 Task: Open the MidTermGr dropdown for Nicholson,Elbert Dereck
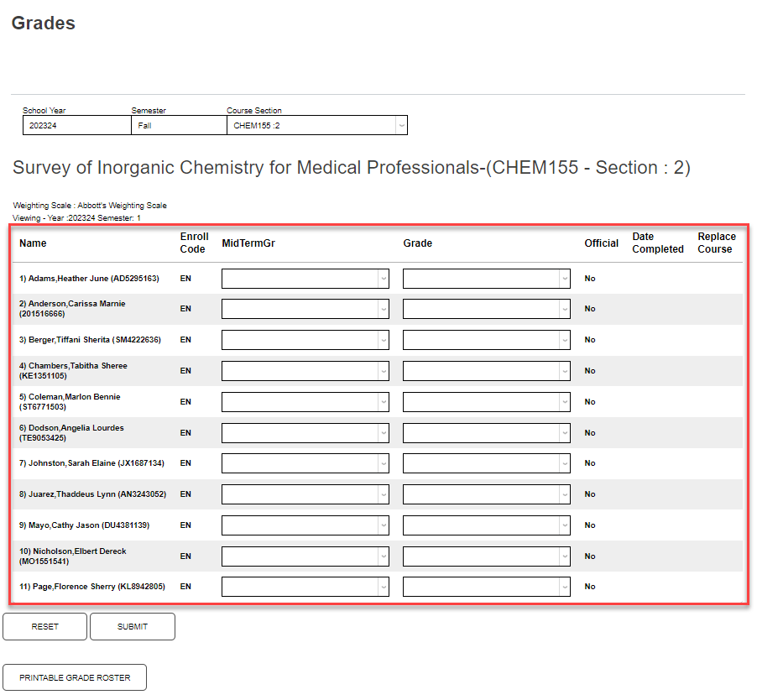click(305, 556)
